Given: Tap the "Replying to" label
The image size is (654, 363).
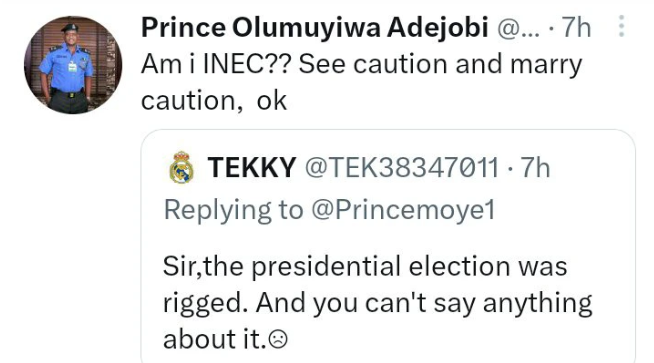Looking at the screenshot, I should click(234, 209).
